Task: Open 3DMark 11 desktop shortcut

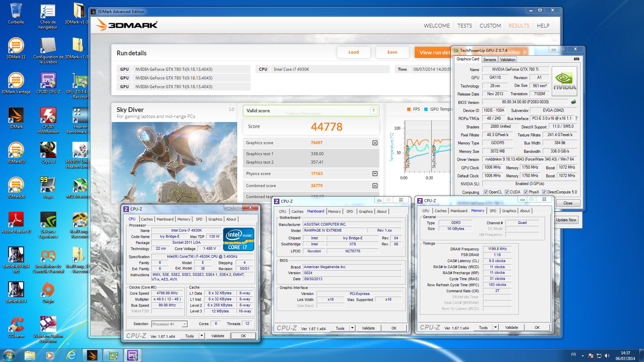Action: [16, 48]
